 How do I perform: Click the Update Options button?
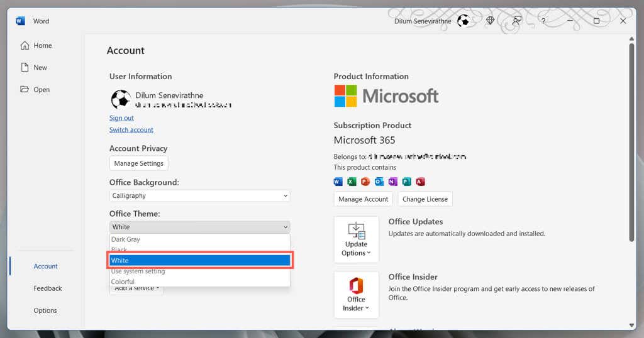click(356, 239)
